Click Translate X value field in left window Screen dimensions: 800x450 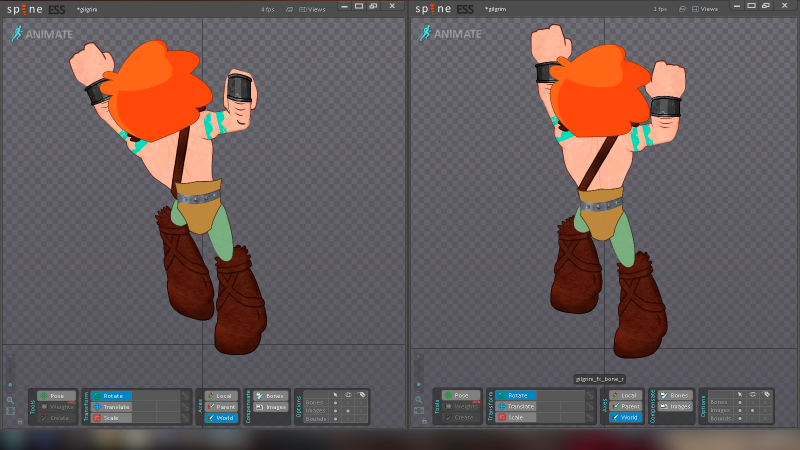point(144,407)
